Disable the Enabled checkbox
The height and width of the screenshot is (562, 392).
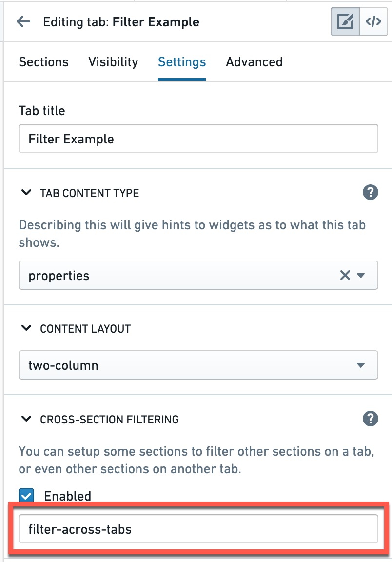point(26,495)
